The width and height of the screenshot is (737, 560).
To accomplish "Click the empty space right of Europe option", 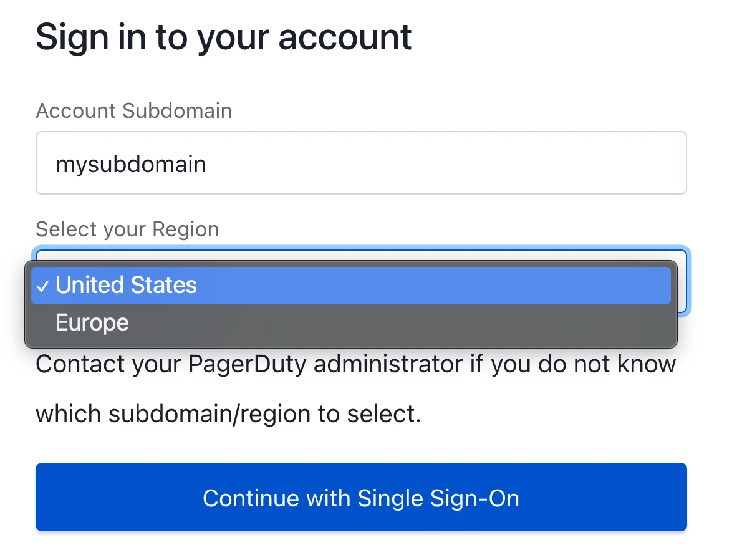I will click(400, 322).
